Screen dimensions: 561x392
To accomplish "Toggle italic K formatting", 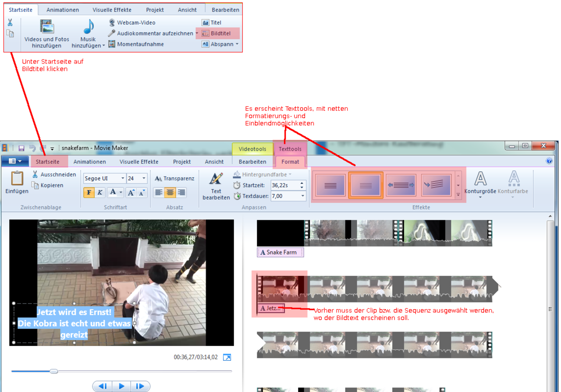I will coord(100,192).
